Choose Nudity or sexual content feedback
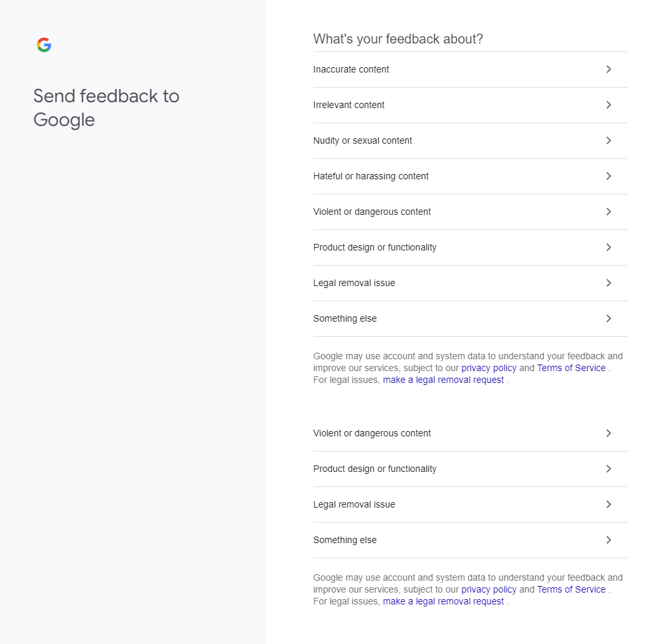The width and height of the screenshot is (664, 644). pos(470,140)
